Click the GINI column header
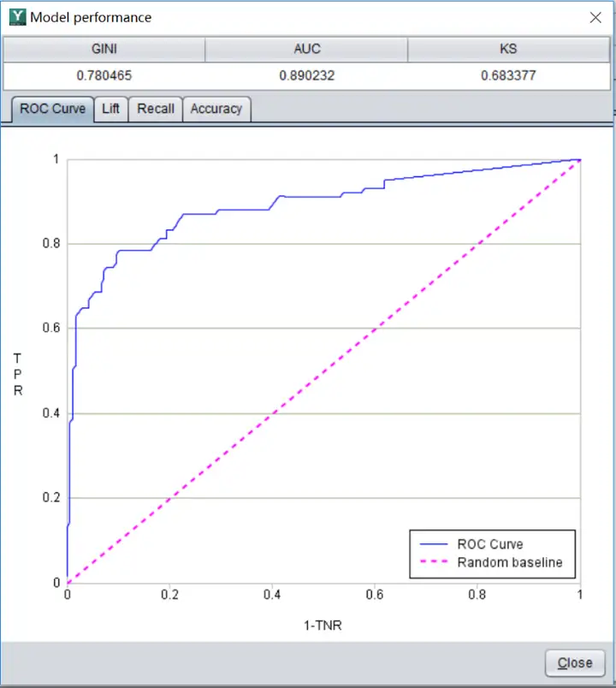This screenshot has width=616, height=688. 104,49
